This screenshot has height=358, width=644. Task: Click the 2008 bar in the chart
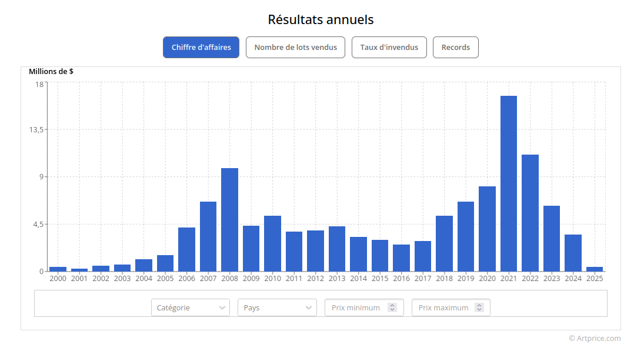pos(229,220)
